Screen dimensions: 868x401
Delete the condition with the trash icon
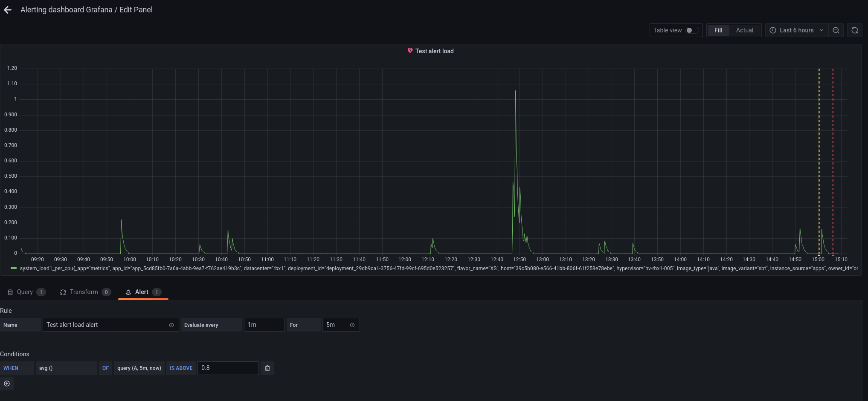click(x=267, y=368)
